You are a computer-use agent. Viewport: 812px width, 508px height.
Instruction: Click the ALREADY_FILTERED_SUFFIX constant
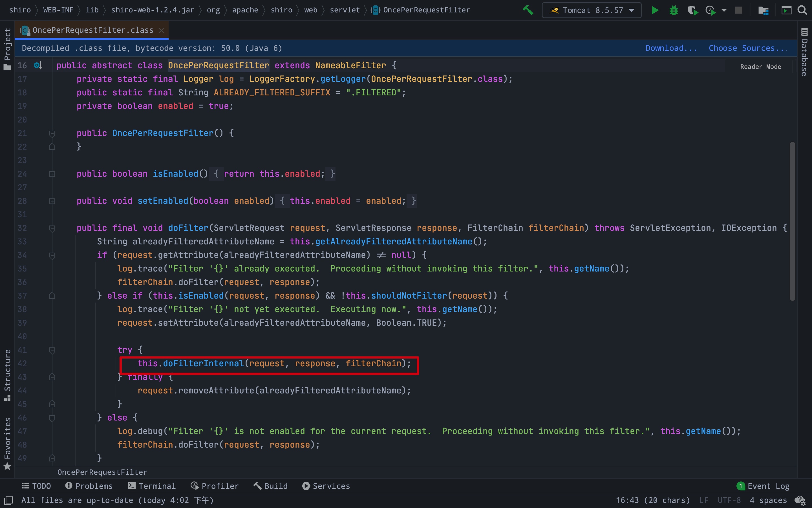tap(272, 92)
